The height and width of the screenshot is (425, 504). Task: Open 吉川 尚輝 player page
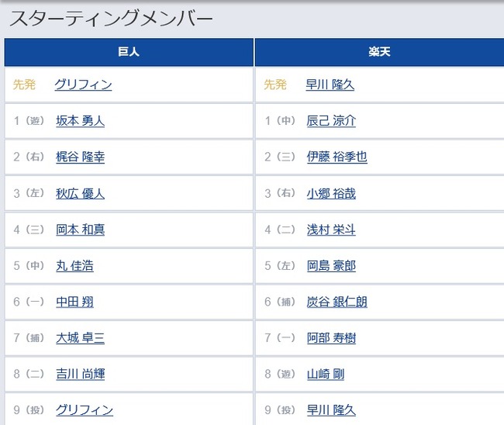point(81,374)
